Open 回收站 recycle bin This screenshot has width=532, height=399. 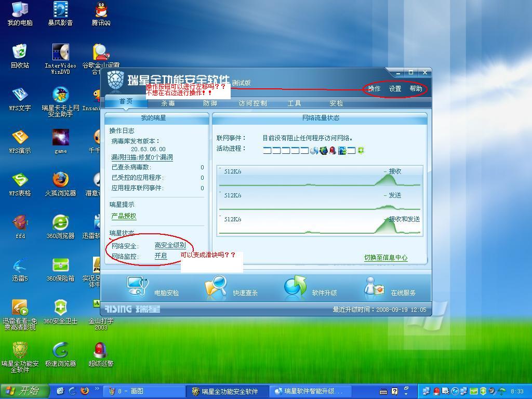point(20,56)
